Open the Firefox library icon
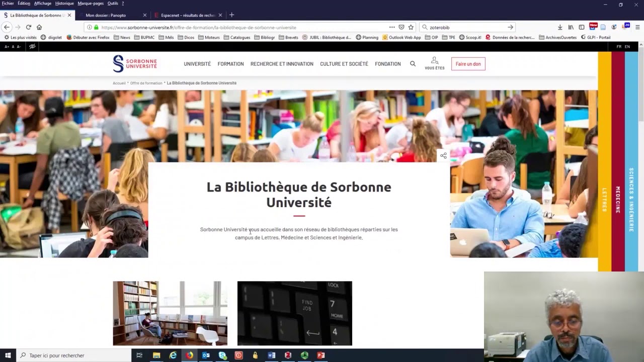This screenshot has width=644, height=362. [571, 27]
